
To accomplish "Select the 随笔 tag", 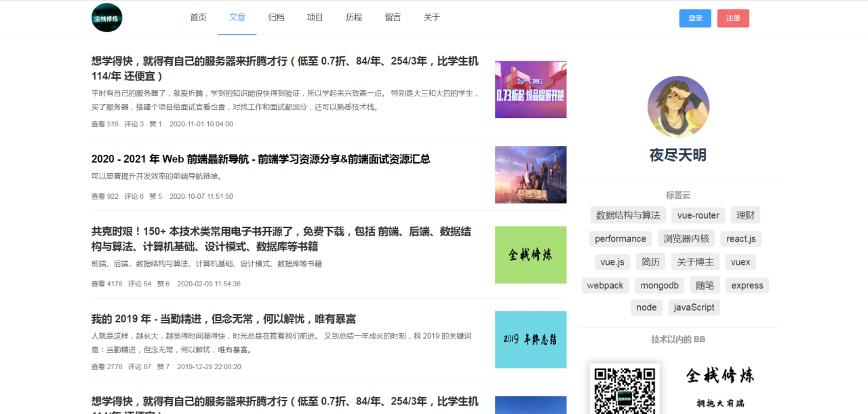I will pyautogui.click(x=705, y=286).
